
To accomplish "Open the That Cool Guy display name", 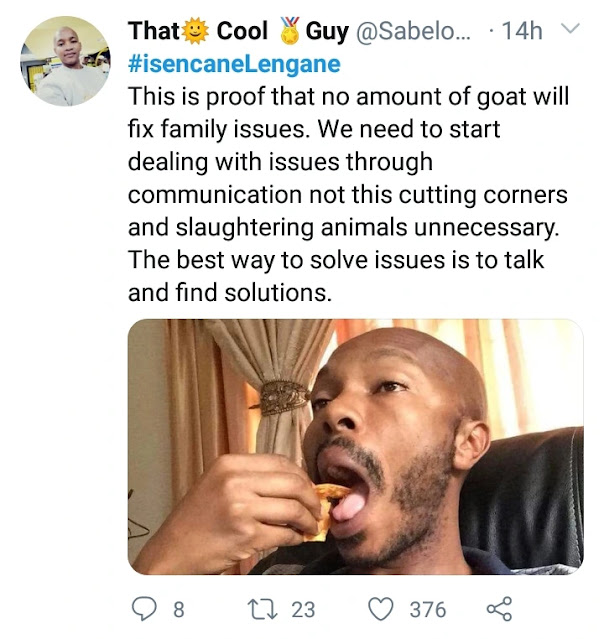I will [238, 31].
